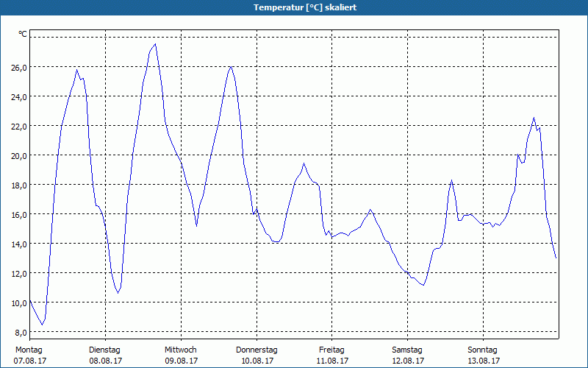Click the 24,0 axis label
Image resolution: width=588 pixels, height=368 pixels.
click(x=19, y=97)
